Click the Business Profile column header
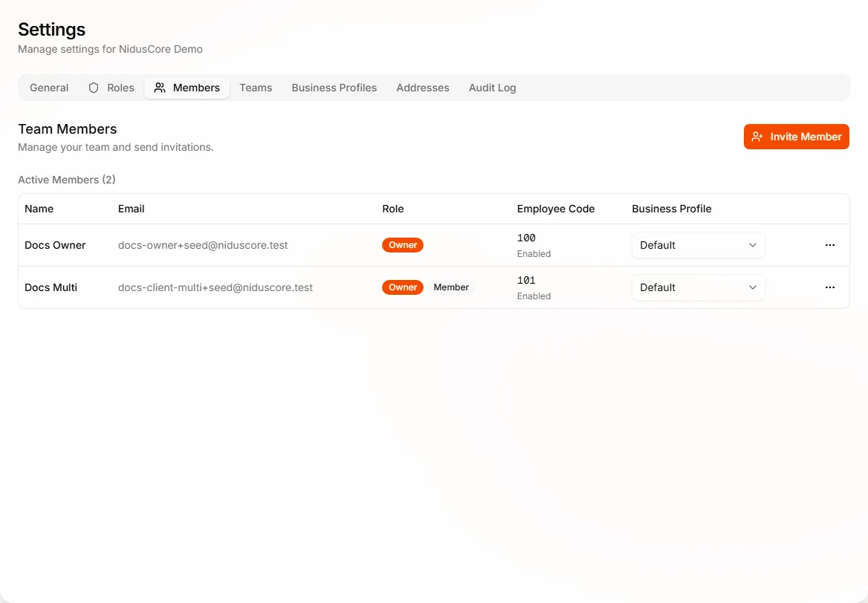The width and height of the screenshot is (868, 603). click(x=672, y=209)
